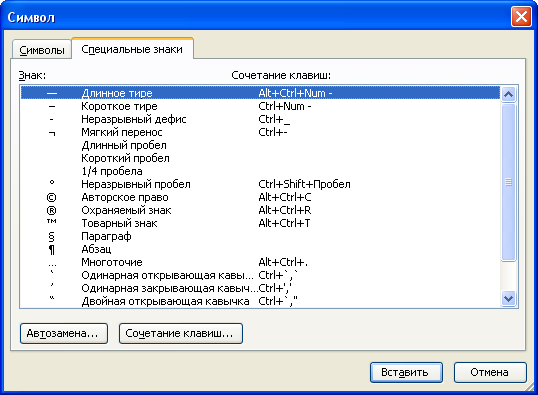The width and height of the screenshot is (538, 395).
Task: Choose Товарный знак in the list
Action: [x=260, y=223]
